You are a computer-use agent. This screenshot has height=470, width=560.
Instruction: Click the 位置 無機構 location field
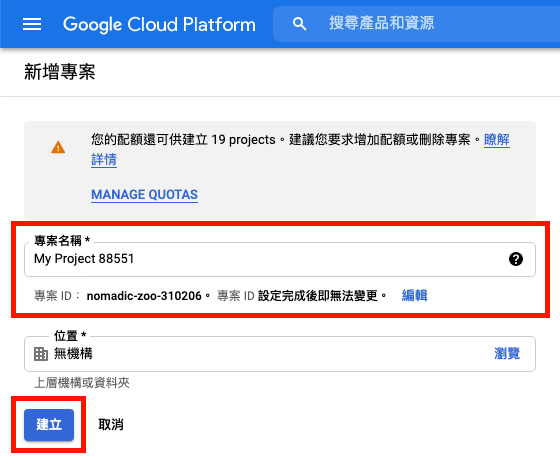[280, 354]
